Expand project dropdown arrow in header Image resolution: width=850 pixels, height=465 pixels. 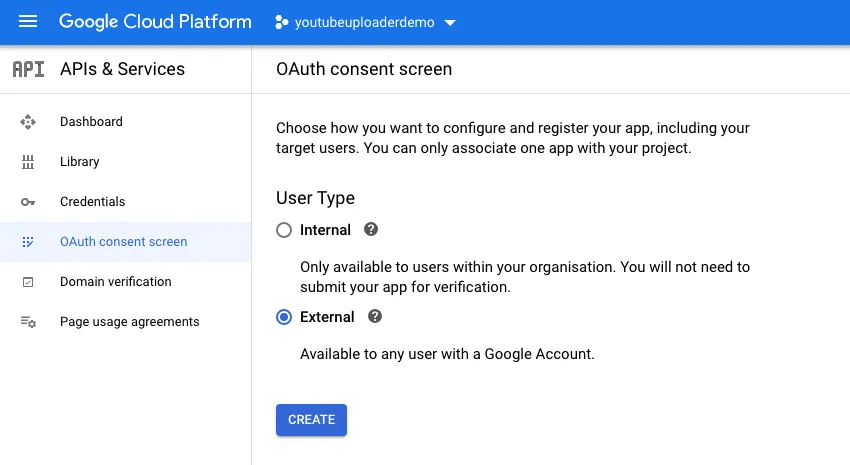point(449,23)
